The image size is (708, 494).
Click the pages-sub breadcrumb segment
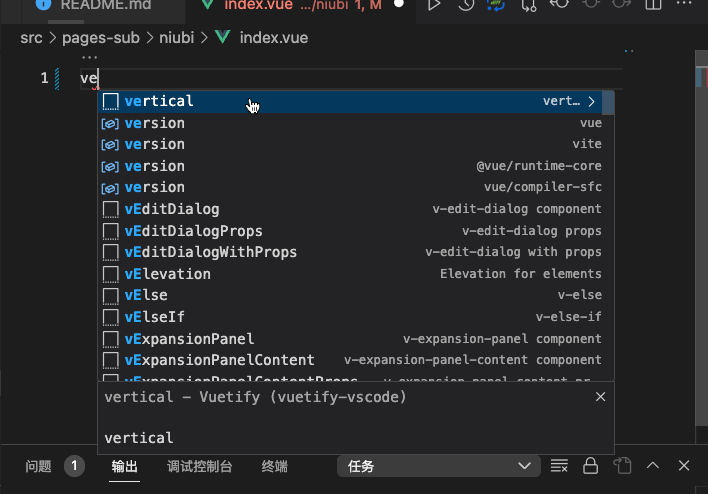pos(99,39)
